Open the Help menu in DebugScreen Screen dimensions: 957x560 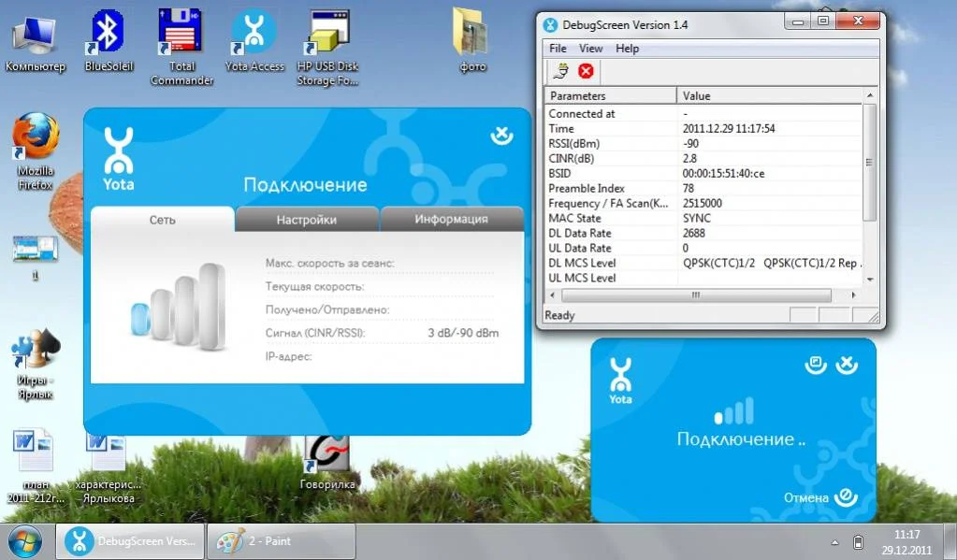(x=628, y=49)
